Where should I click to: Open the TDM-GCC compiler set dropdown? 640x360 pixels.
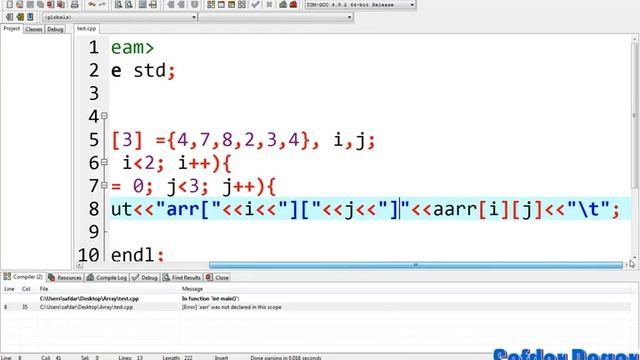click(360, 4)
